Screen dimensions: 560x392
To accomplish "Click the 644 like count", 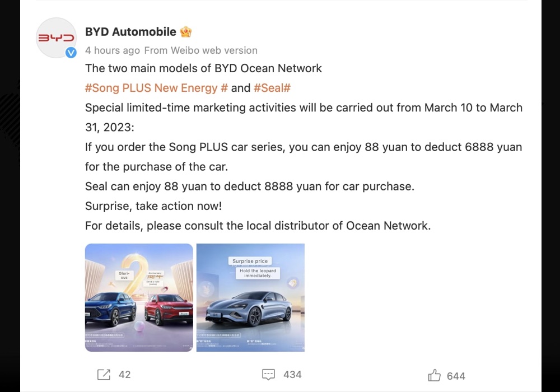I will pyautogui.click(x=456, y=376).
